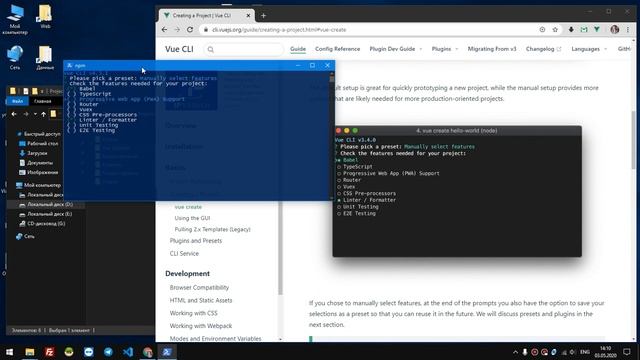
Task: Open the Vue devtools extension icon
Action: pos(597,29)
